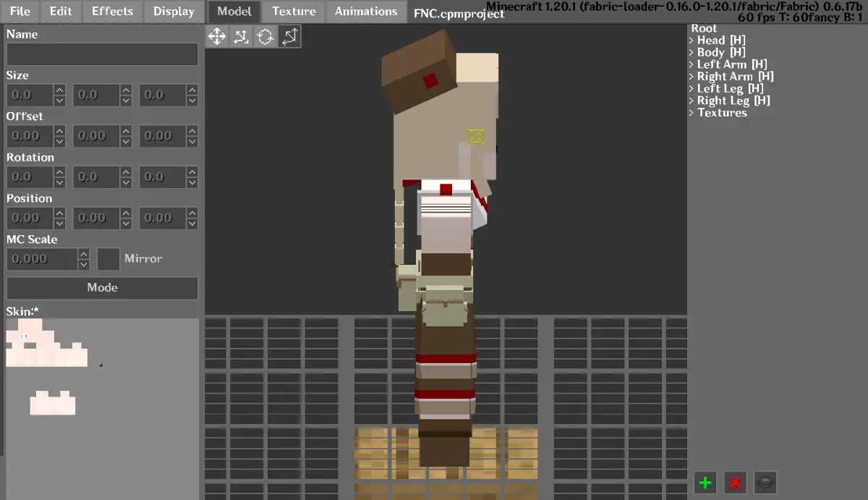Increase the first Offset value with up arrow
This screenshot has width=868, height=500.
point(59,131)
